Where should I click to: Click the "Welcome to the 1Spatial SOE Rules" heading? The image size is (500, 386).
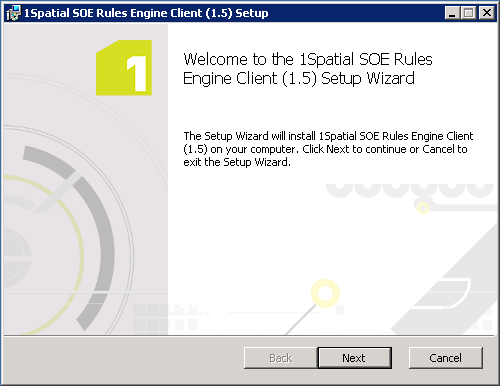click(x=308, y=69)
